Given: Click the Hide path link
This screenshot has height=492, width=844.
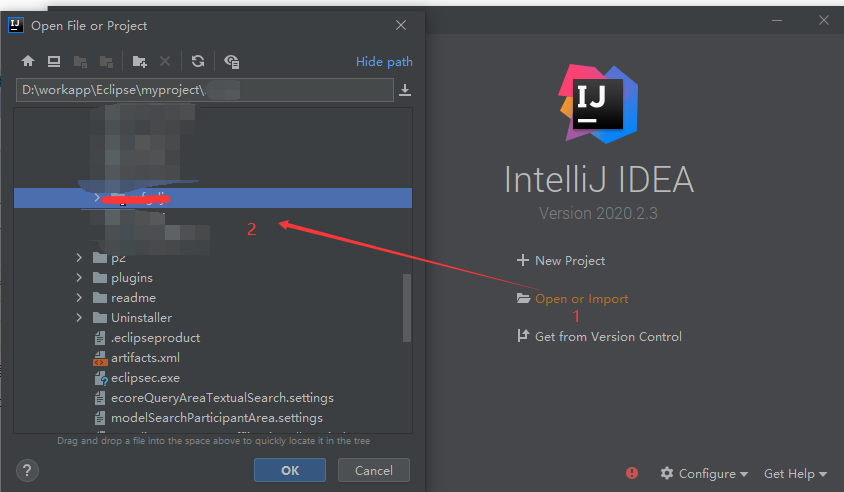Looking at the screenshot, I should pos(384,62).
